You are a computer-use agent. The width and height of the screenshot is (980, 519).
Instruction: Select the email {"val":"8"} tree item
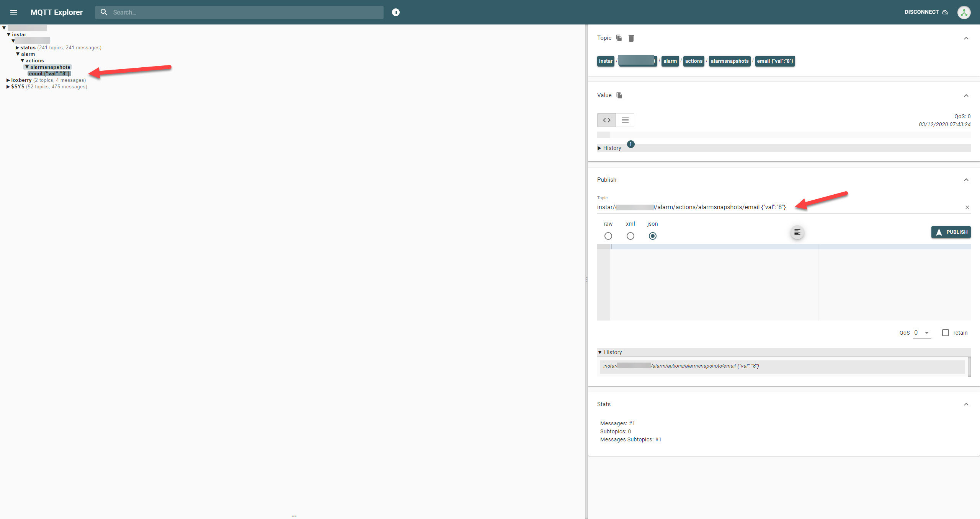coord(49,74)
